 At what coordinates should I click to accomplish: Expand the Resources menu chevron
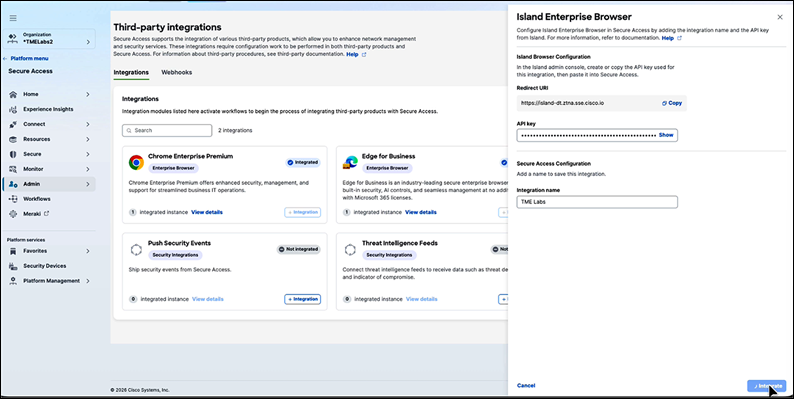[88, 139]
